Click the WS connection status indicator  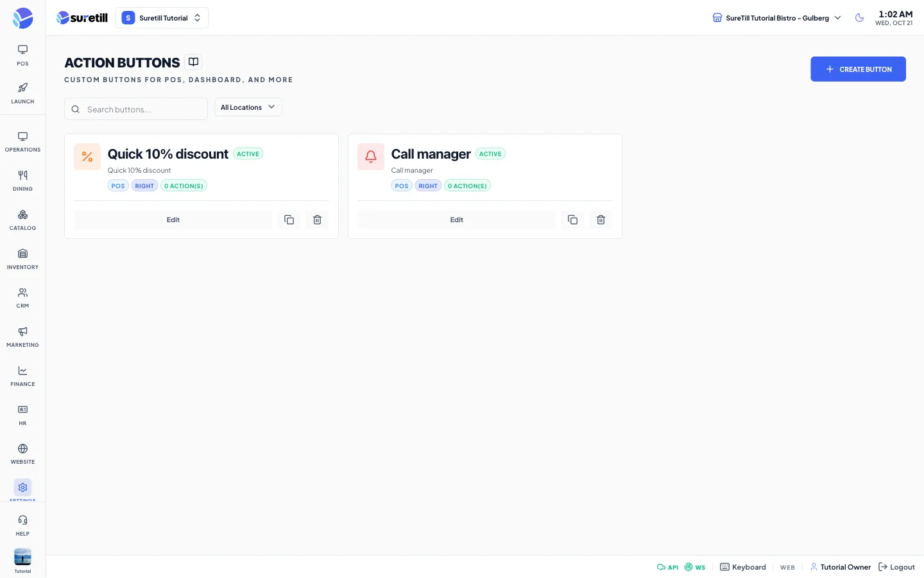pyautogui.click(x=695, y=567)
